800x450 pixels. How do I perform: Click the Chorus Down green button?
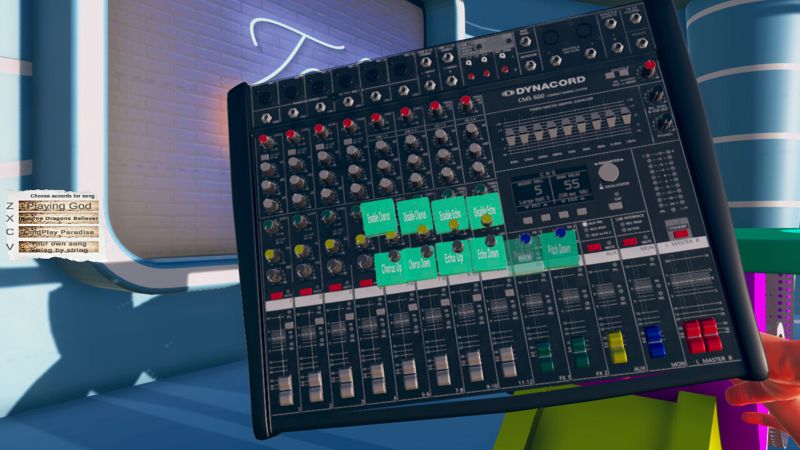(420, 264)
